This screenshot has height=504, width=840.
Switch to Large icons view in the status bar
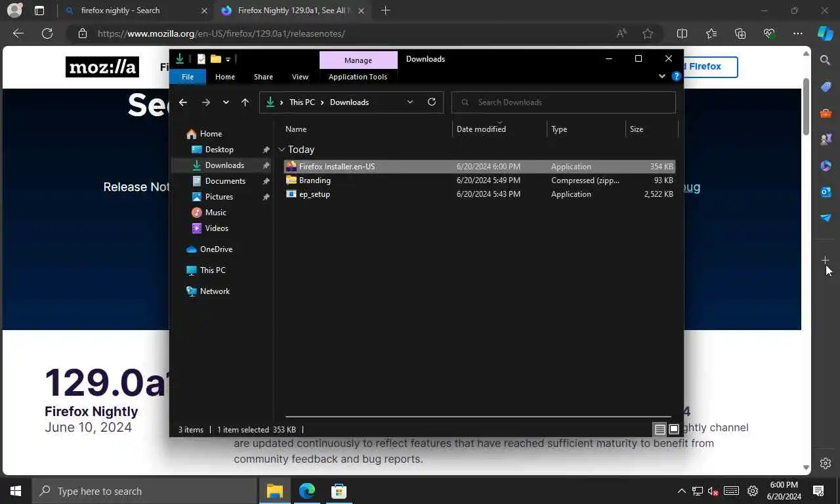[x=673, y=430]
